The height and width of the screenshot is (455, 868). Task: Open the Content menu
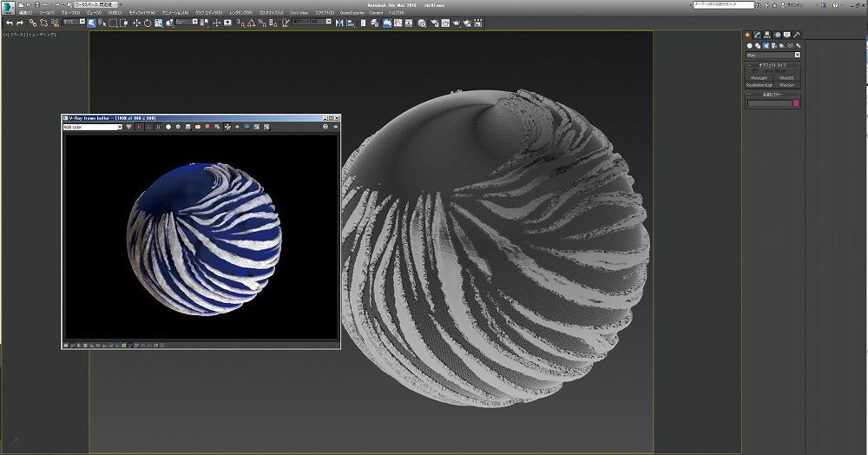[x=376, y=13]
